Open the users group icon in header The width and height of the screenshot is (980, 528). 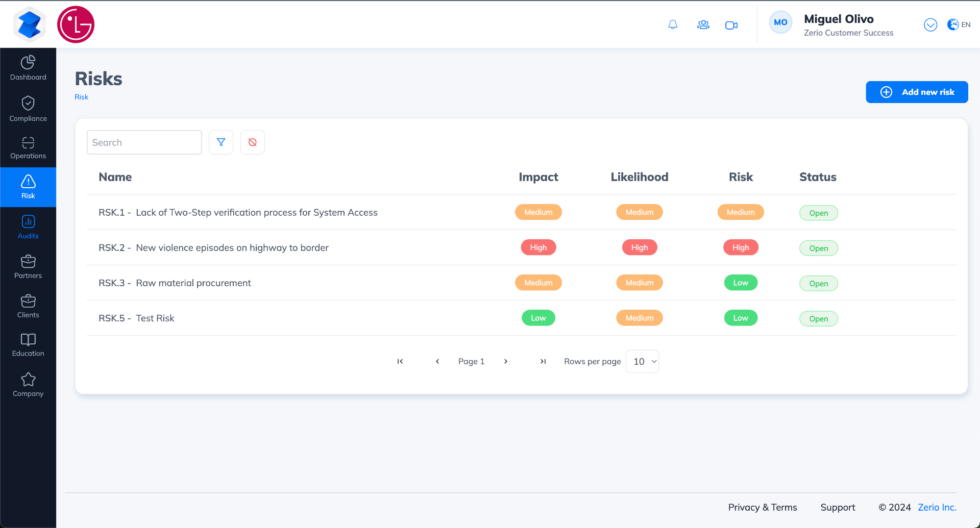(703, 24)
